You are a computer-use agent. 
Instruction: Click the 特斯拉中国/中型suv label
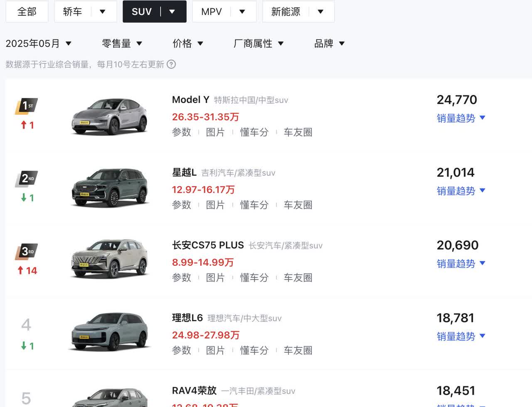tap(251, 100)
